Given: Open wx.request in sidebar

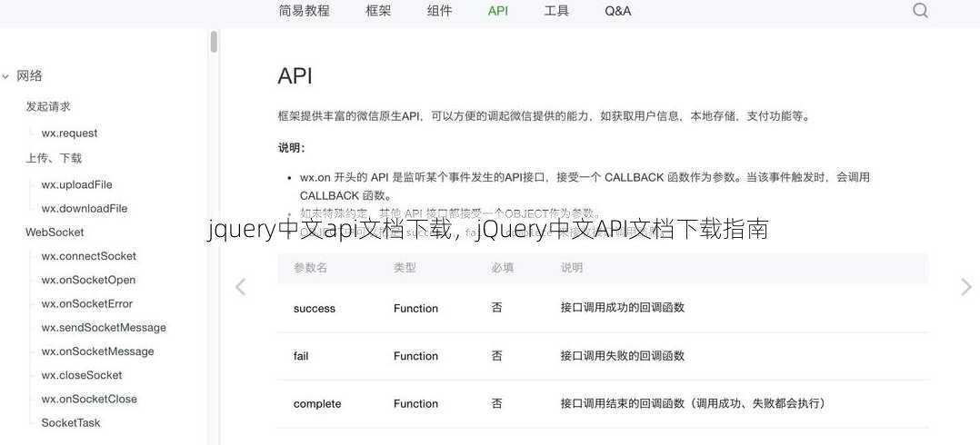Looking at the screenshot, I should [x=69, y=133].
